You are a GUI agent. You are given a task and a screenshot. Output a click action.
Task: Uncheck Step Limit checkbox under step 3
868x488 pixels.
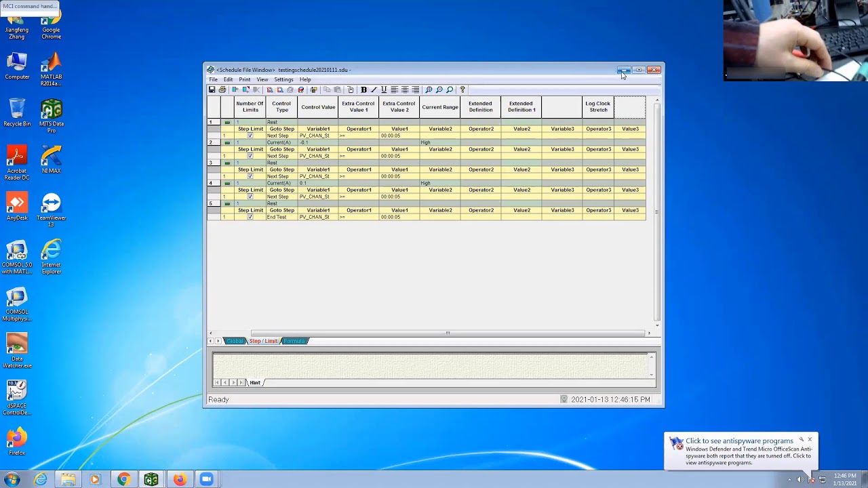point(250,176)
